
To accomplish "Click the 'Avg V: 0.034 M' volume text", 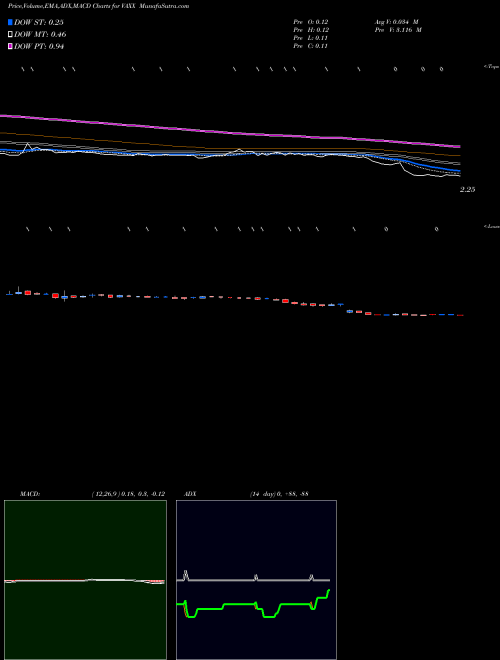I will coord(396,22).
